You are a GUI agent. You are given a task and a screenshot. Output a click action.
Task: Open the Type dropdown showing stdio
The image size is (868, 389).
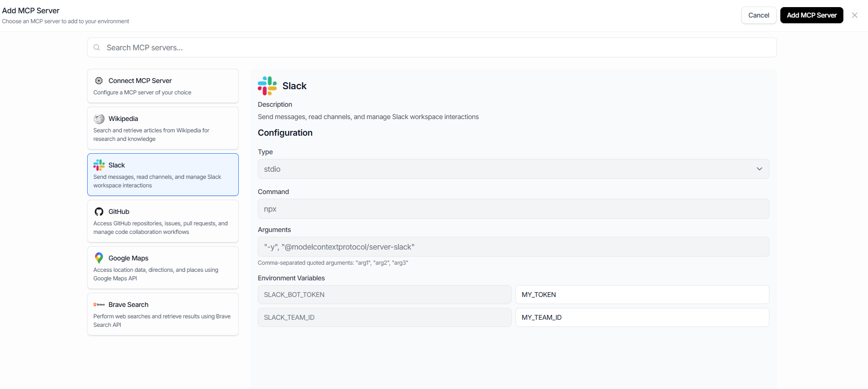(513, 169)
